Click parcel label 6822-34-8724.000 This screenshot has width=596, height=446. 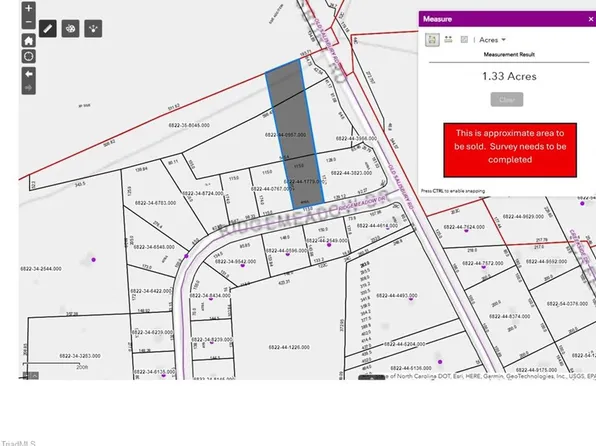click(203, 194)
